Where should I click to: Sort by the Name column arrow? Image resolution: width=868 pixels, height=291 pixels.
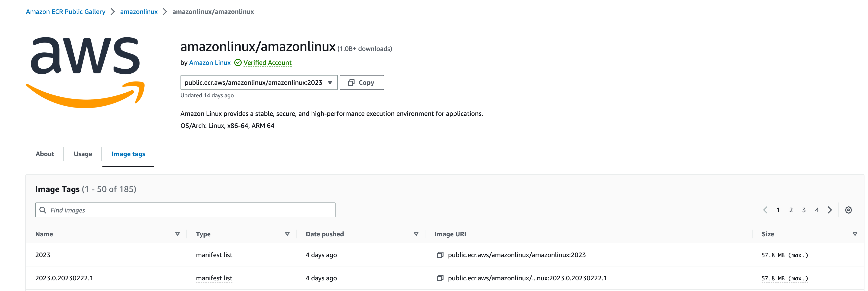point(177,234)
